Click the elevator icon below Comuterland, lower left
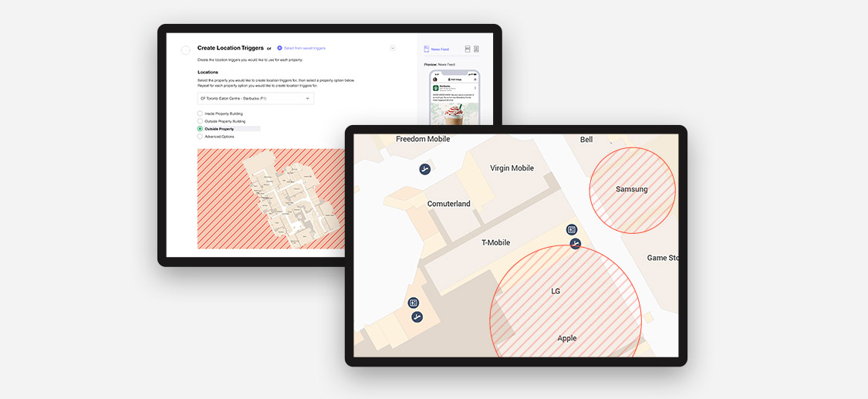This screenshot has height=399, width=868. click(414, 303)
